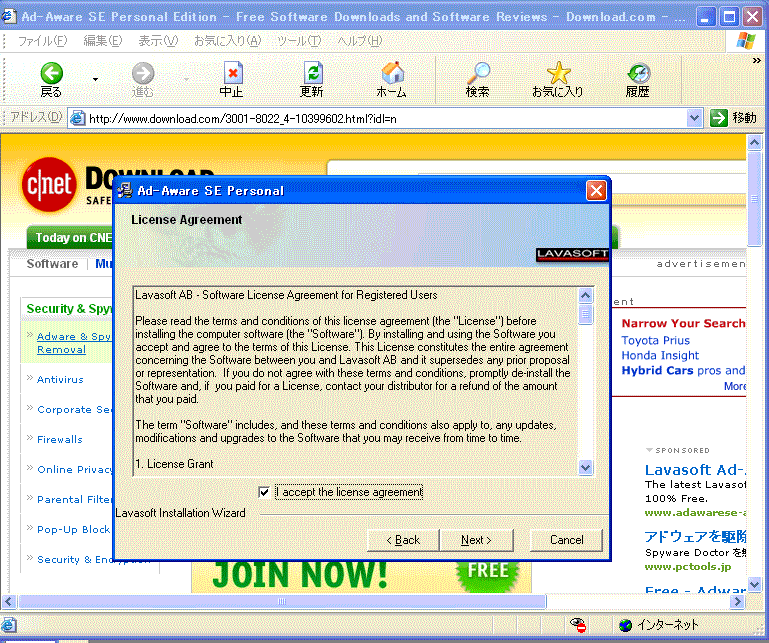Open the お気に入り(A) menu

point(228,41)
